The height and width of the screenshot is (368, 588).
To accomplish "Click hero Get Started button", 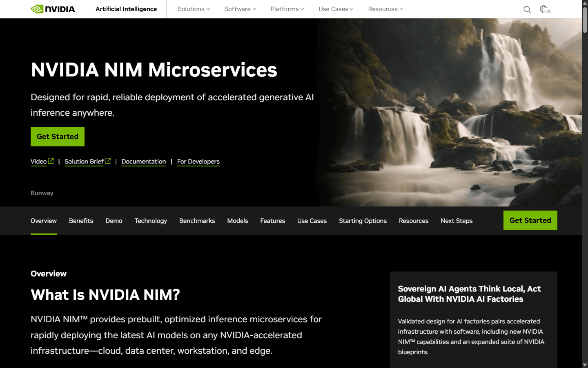I will 58,137.
